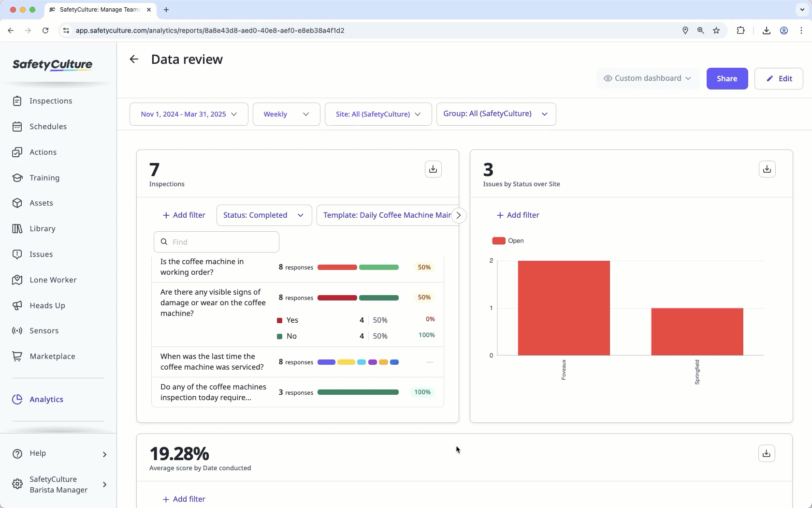Open the browser extensions puzzle icon
The width and height of the screenshot is (812, 508).
click(740, 30)
